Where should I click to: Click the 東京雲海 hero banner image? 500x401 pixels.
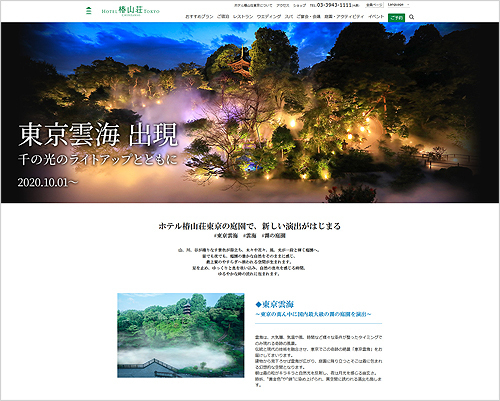click(x=250, y=112)
